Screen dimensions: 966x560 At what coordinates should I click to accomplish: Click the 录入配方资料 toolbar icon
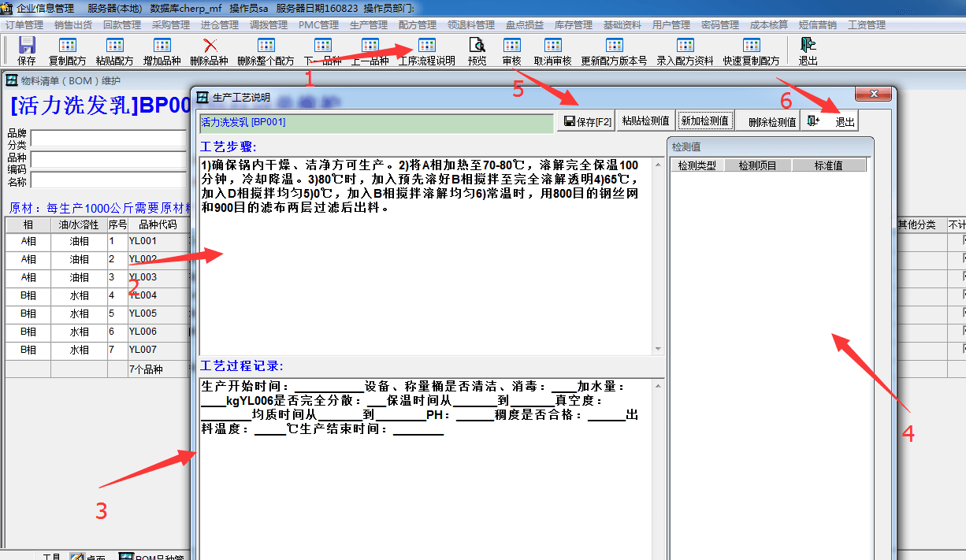coord(685,46)
